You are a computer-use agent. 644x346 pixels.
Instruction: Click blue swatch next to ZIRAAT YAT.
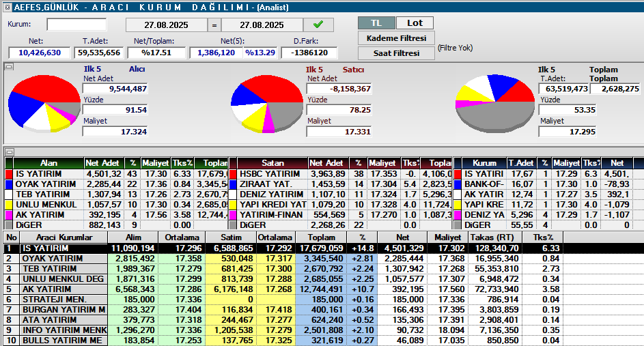(233, 184)
